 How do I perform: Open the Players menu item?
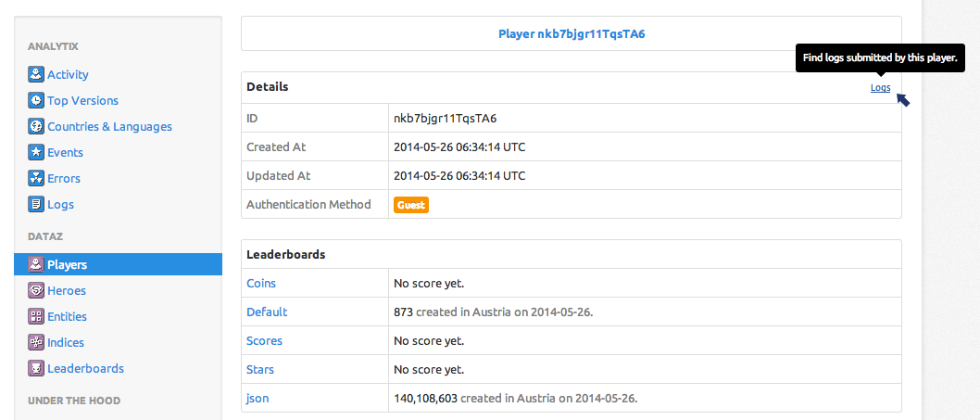(x=67, y=265)
